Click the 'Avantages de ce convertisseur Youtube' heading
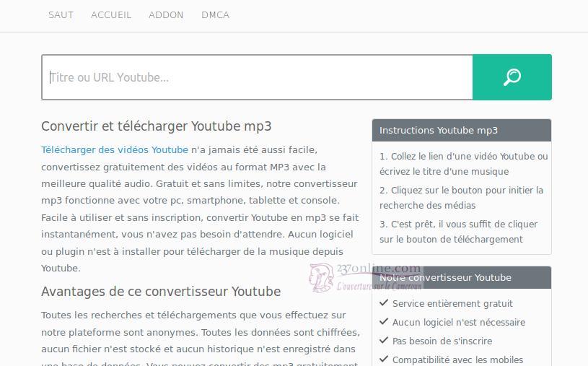This screenshot has height=366, width=588. tap(161, 292)
